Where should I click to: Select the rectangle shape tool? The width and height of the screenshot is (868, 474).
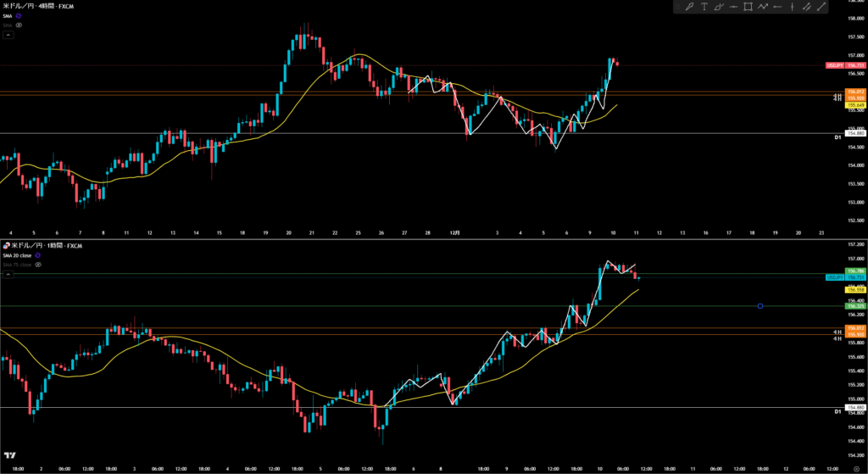tap(748, 8)
